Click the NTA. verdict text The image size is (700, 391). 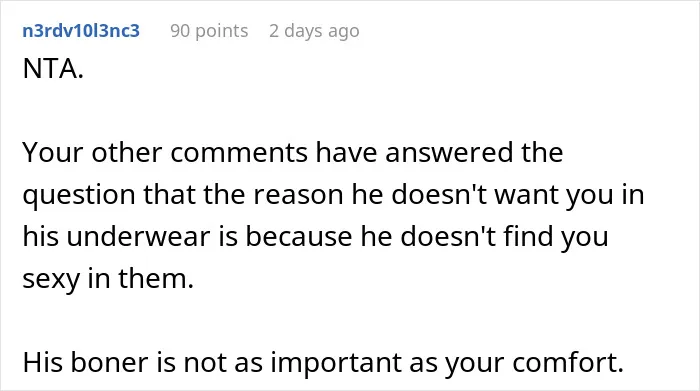pyautogui.click(x=53, y=69)
